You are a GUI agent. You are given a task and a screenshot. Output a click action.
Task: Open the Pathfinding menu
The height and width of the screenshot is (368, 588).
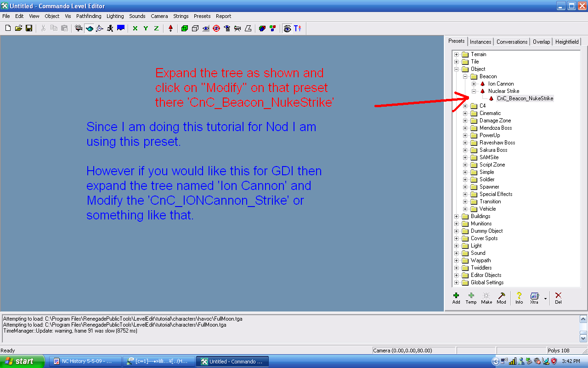tap(89, 16)
